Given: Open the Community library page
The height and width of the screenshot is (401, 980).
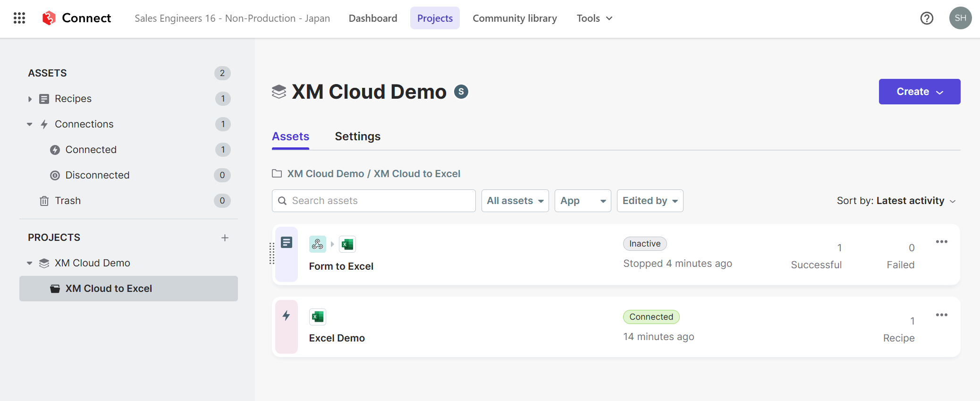Looking at the screenshot, I should pos(515,18).
